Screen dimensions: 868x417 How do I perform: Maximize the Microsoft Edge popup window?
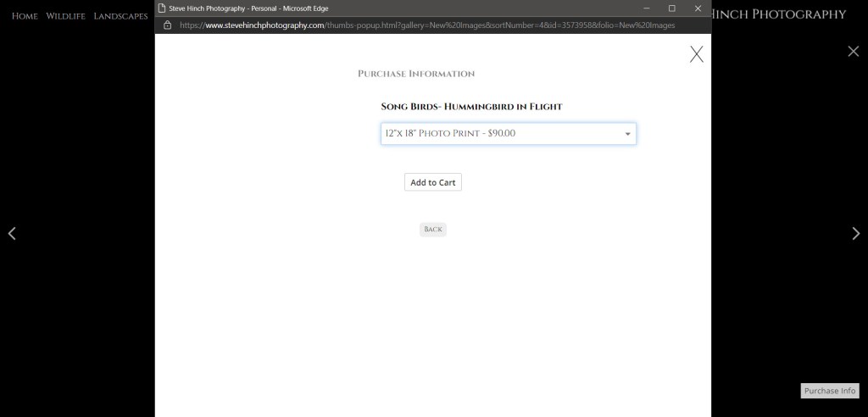(x=671, y=8)
